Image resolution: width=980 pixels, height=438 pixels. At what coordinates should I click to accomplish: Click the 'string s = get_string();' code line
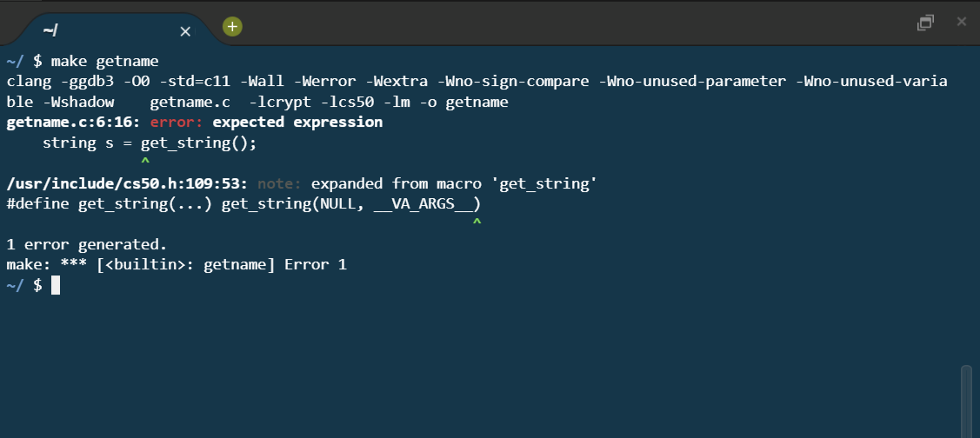(x=150, y=143)
